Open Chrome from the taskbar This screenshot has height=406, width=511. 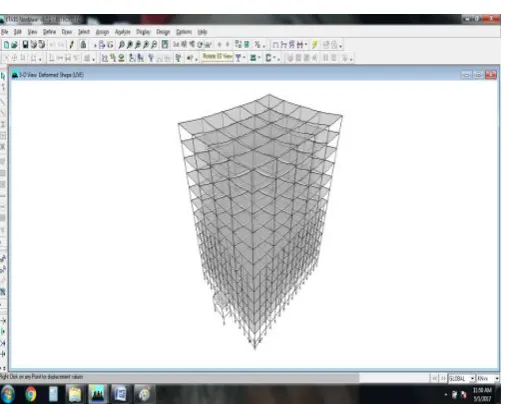click(x=30, y=394)
